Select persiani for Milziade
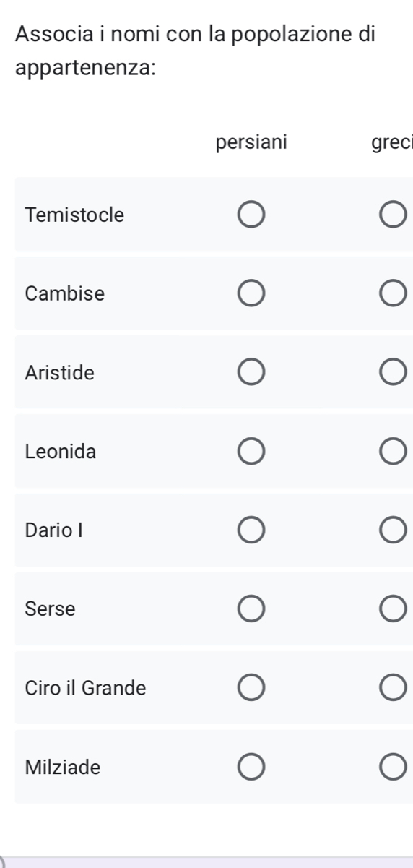 click(251, 767)
